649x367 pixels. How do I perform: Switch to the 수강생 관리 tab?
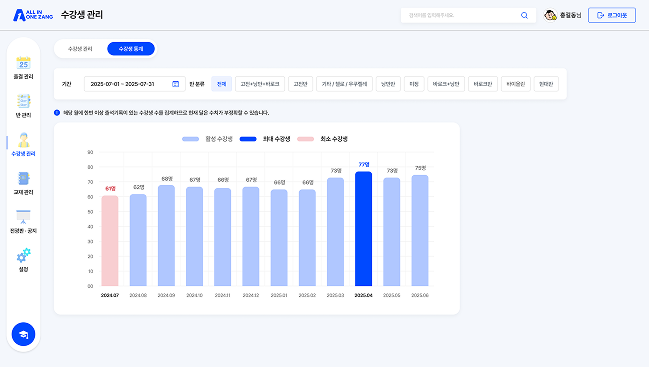pyautogui.click(x=80, y=49)
